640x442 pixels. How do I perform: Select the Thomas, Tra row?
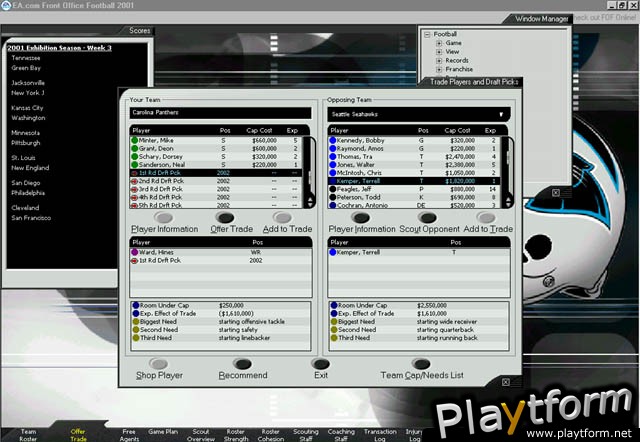[415, 157]
